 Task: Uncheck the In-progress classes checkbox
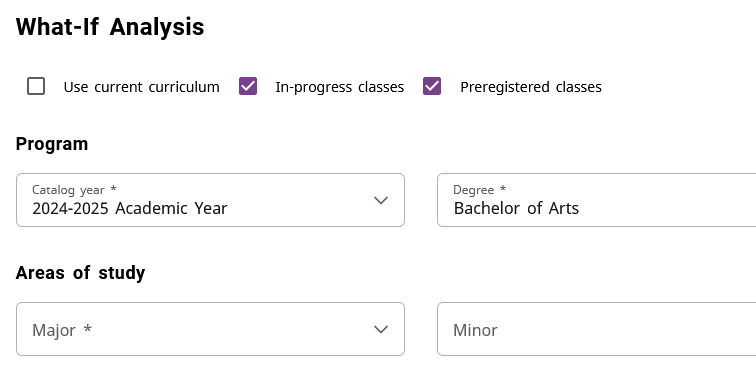248,86
